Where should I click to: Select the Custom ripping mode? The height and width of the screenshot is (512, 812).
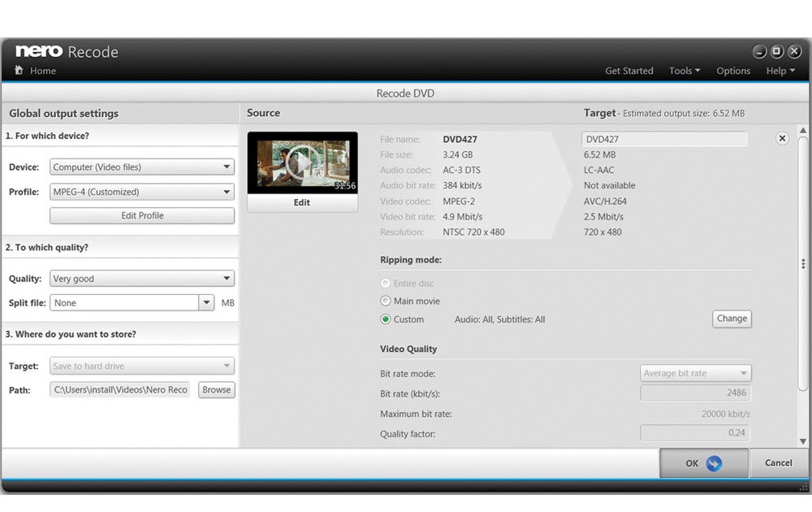pos(385,319)
